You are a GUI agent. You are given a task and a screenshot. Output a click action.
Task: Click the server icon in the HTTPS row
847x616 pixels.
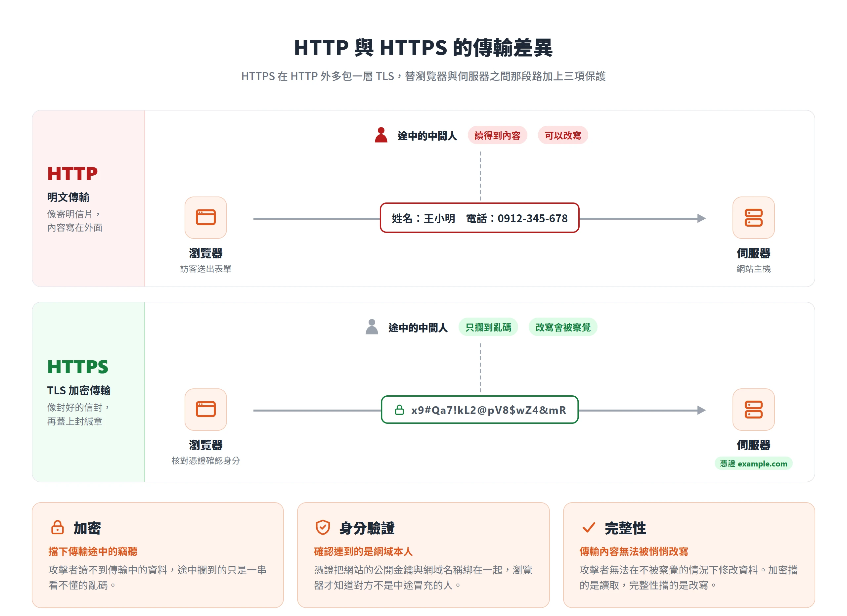click(753, 410)
